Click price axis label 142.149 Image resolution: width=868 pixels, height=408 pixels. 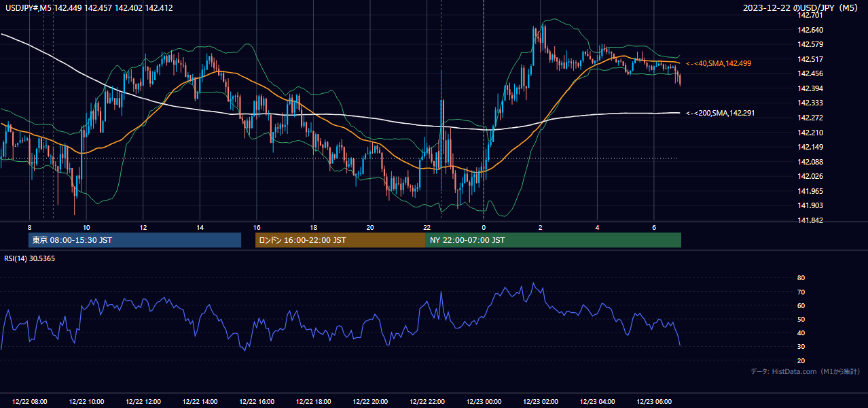[810, 147]
